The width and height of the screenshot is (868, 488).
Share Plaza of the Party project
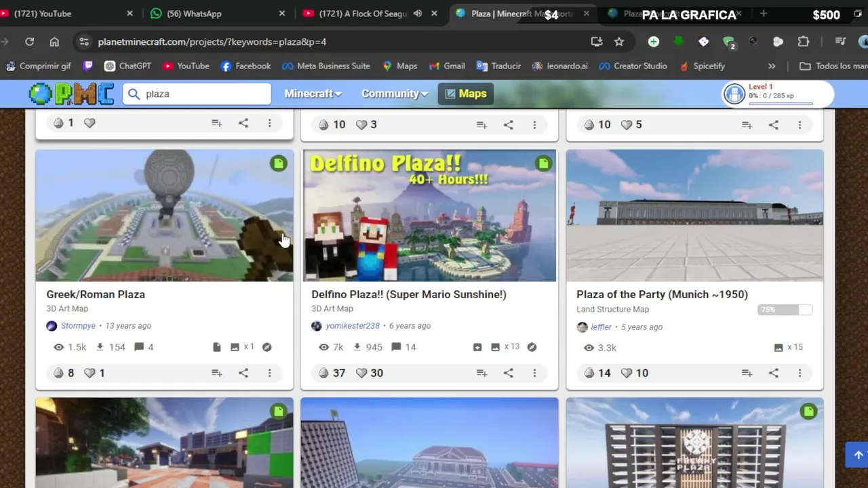pyautogui.click(x=774, y=373)
